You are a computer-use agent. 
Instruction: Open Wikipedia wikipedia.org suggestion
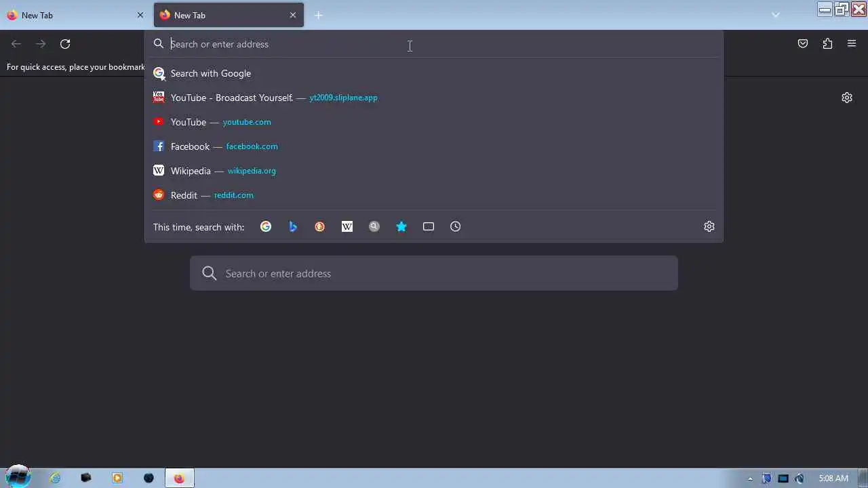point(434,171)
